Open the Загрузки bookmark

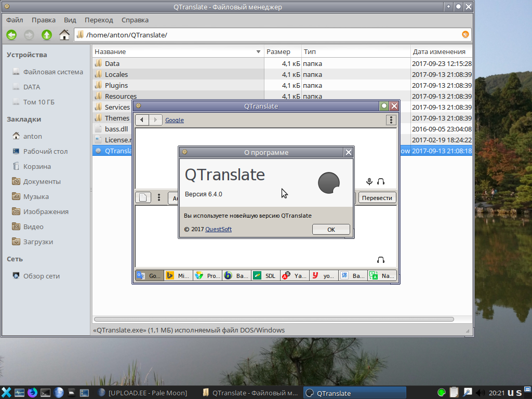[x=38, y=242]
